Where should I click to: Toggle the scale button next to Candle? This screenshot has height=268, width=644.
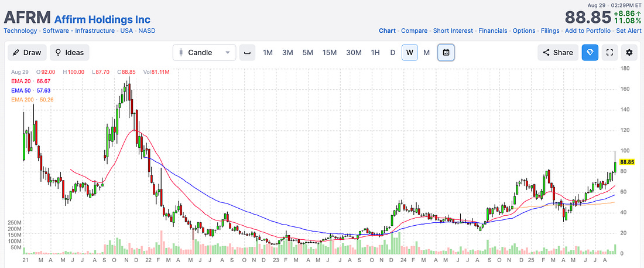pos(247,53)
